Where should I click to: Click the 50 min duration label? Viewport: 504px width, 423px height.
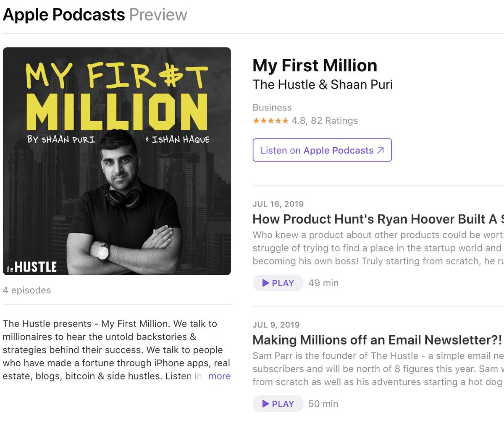click(323, 404)
